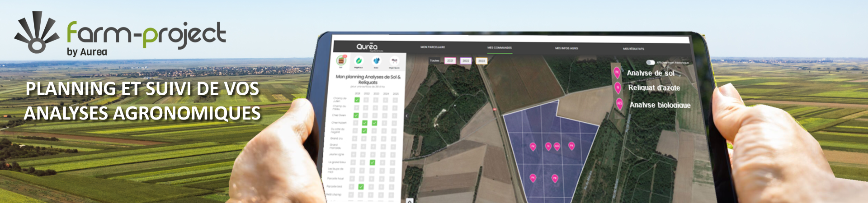868x203 pixels.
Task: Toggle the Afficher mon historique switch
Action: 650,62
